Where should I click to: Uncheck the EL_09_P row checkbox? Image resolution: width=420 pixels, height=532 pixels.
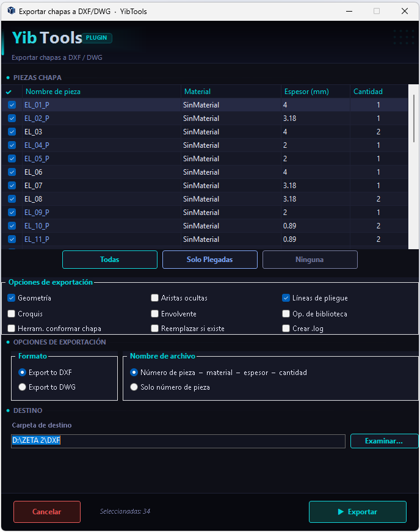coord(12,213)
